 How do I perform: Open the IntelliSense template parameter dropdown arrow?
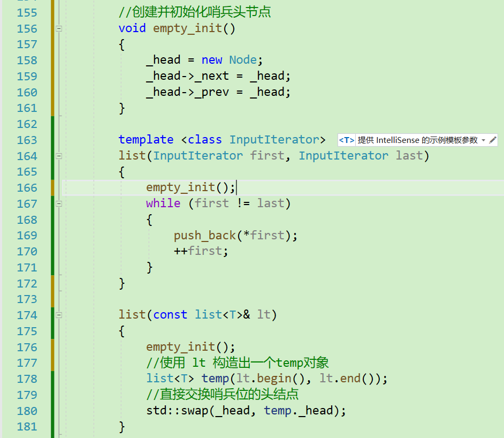click(484, 140)
